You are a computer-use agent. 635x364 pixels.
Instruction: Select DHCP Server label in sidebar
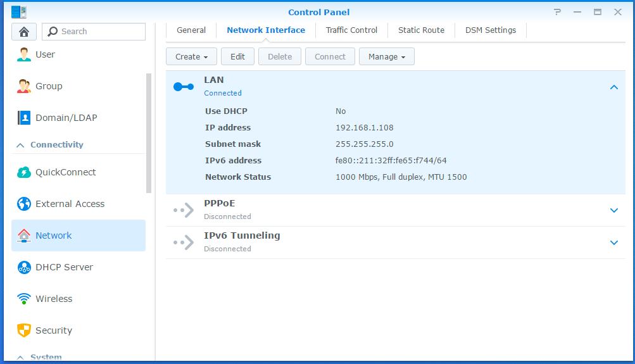click(65, 267)
